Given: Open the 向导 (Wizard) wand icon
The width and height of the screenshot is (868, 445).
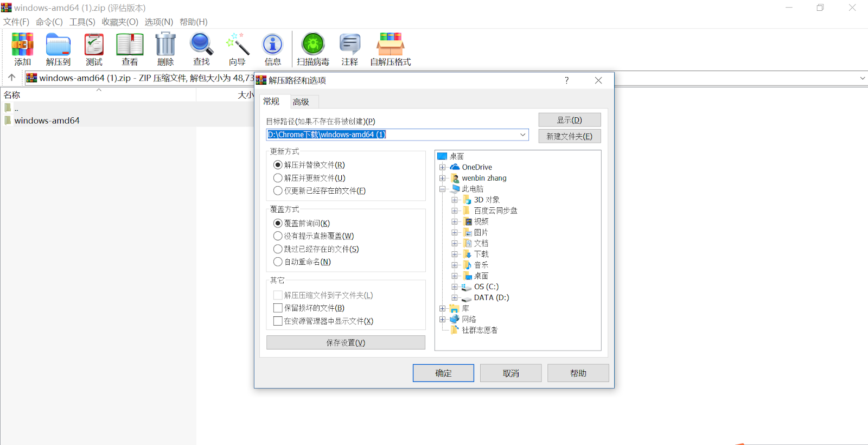Looking at the screenshot, I should tap(237, 44).
